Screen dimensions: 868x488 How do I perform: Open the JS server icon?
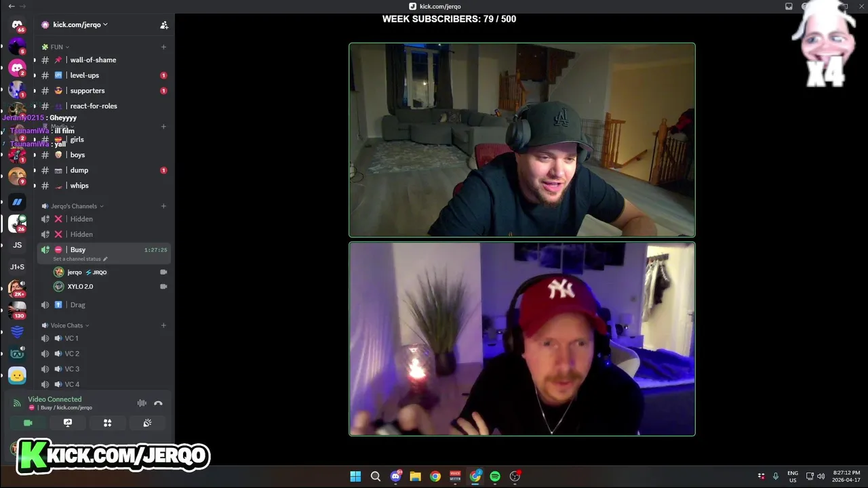pos(17,245)
